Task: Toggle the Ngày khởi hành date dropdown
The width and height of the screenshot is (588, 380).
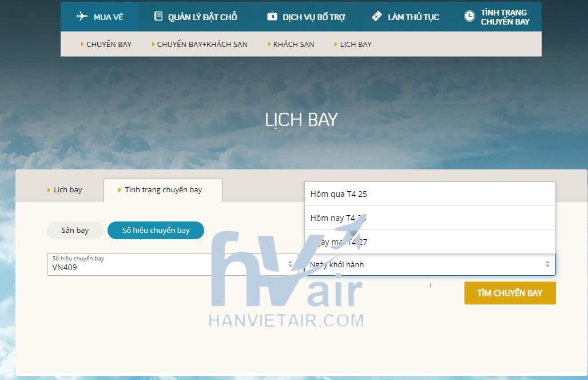Action: (547, 264)
